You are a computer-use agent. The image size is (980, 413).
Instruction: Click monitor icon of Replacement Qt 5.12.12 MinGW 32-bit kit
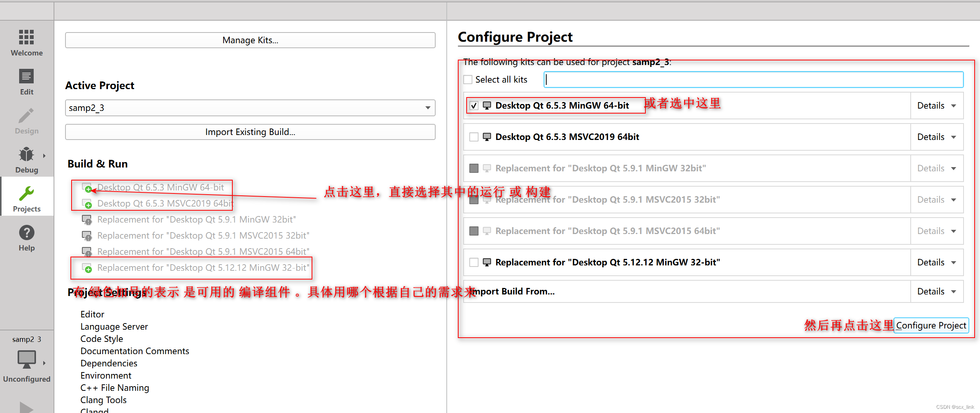click(487, 262)
